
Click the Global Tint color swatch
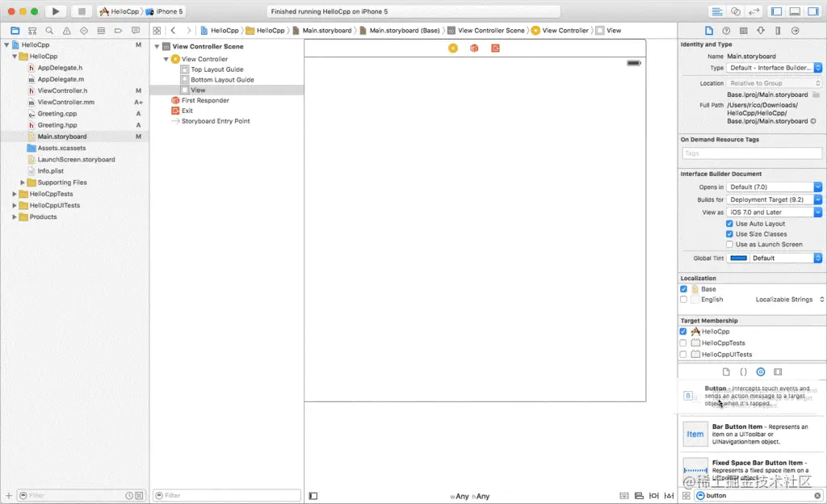[x=738, y=258]
